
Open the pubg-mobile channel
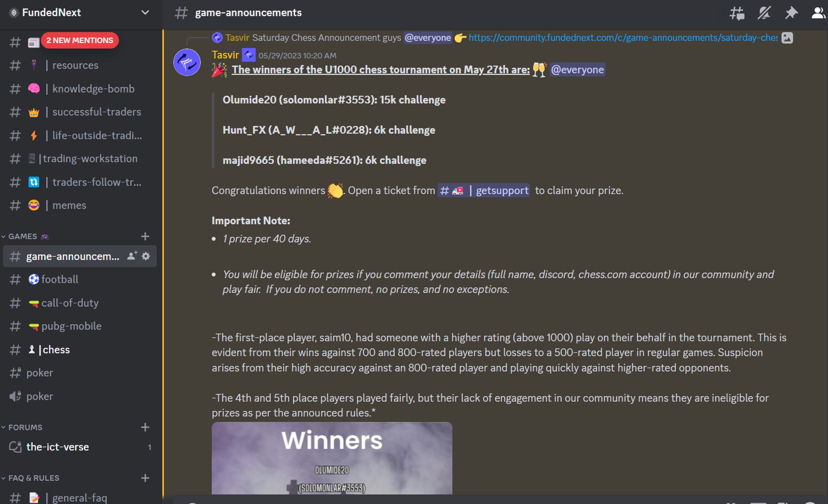(71, 326)
